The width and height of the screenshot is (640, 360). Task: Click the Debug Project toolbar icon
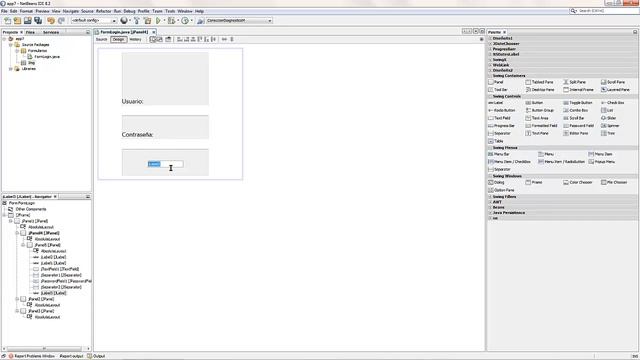tap(171, 20)
